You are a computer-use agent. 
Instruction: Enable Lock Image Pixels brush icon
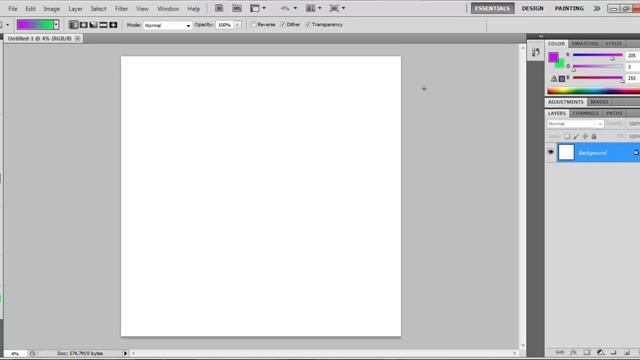[x=576, y=136]
